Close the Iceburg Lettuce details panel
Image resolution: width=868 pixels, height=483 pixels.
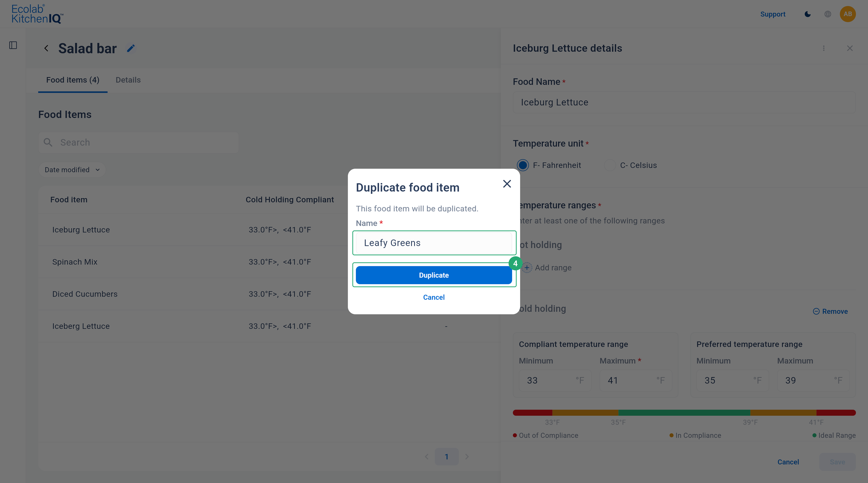(850, 48)
